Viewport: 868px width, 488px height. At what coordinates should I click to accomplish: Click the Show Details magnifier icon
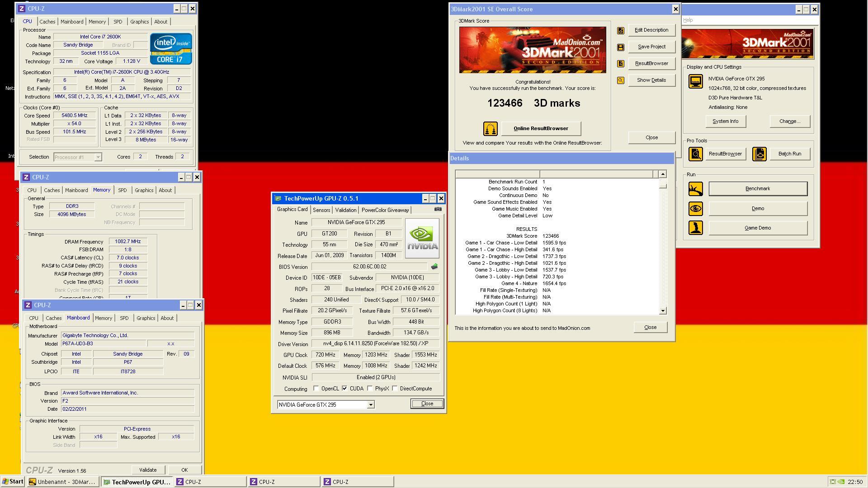coord(620,80)
